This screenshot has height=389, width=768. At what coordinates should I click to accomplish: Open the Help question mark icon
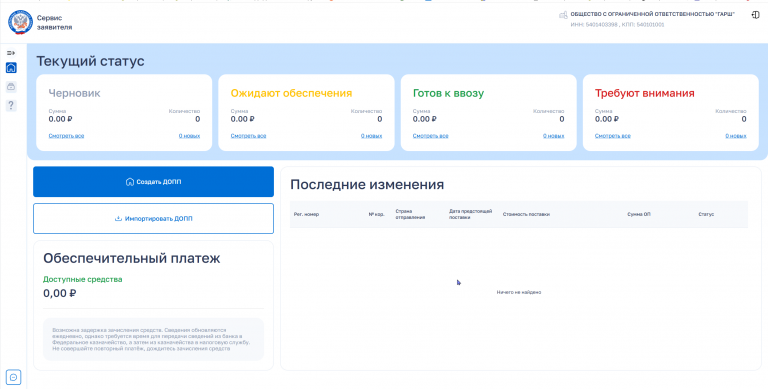click(11, 105)
